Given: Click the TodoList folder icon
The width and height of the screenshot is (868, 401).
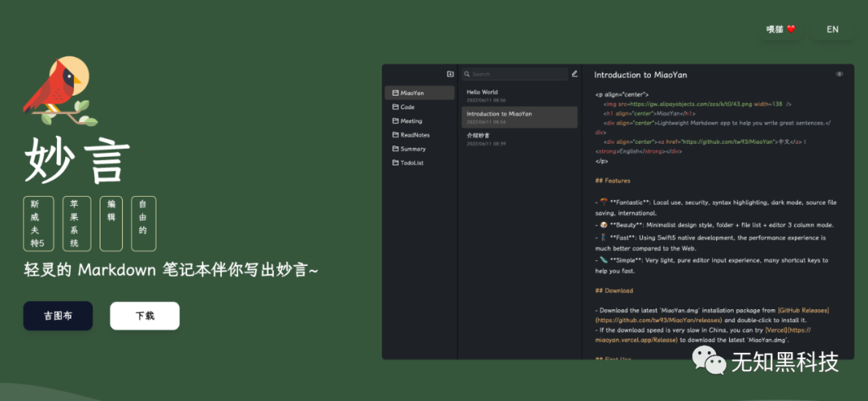Looking at the screenshot, I should [395, 163].
